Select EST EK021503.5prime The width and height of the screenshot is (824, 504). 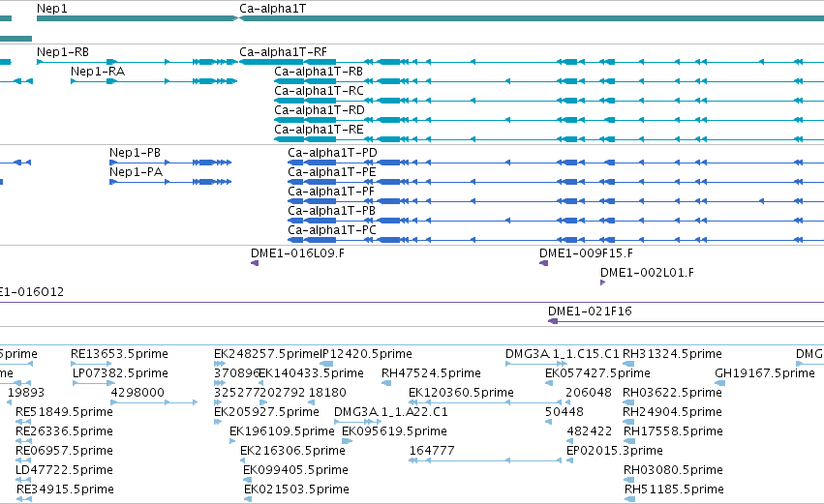coord(297,489)
